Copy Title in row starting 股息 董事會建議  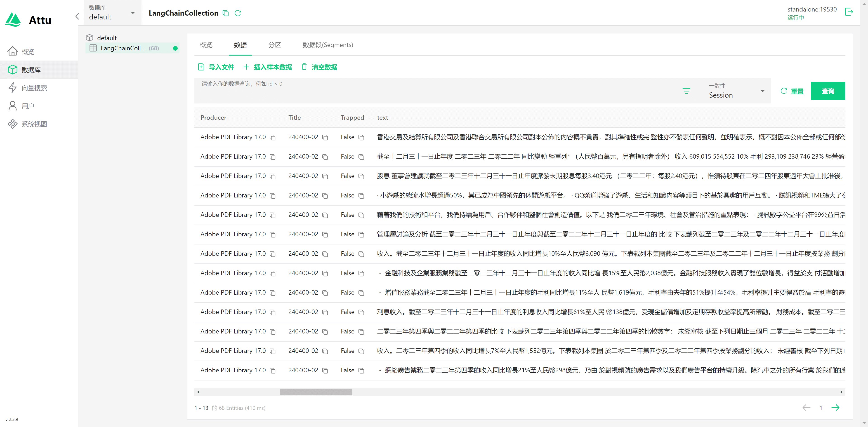click(325, 176)
